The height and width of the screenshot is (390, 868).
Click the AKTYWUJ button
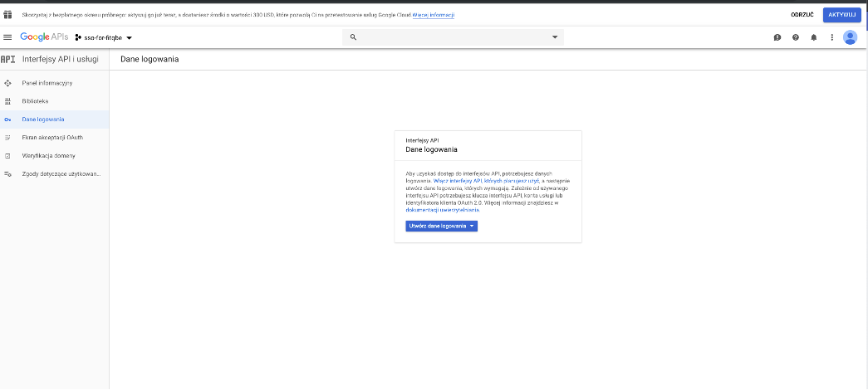842,15
